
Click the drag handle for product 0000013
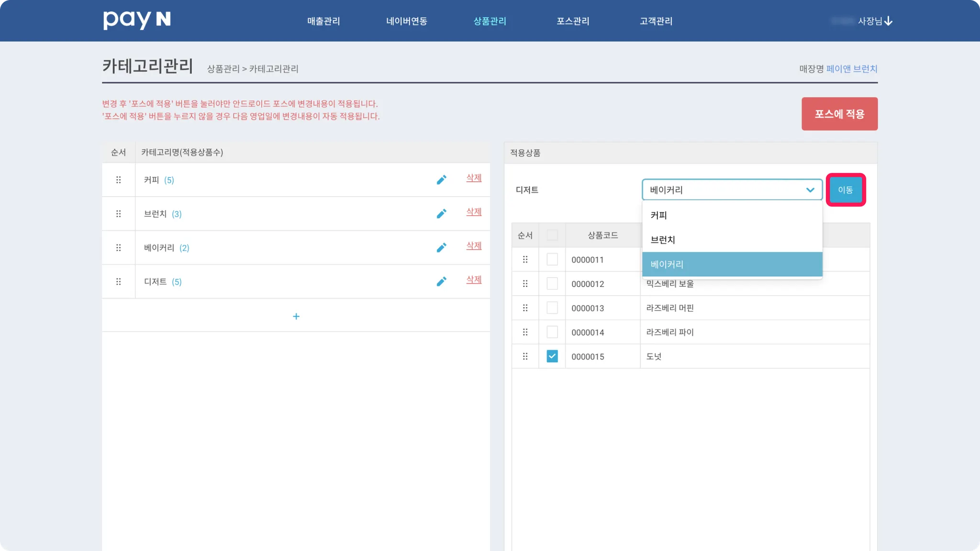click(x=525, y=308)
